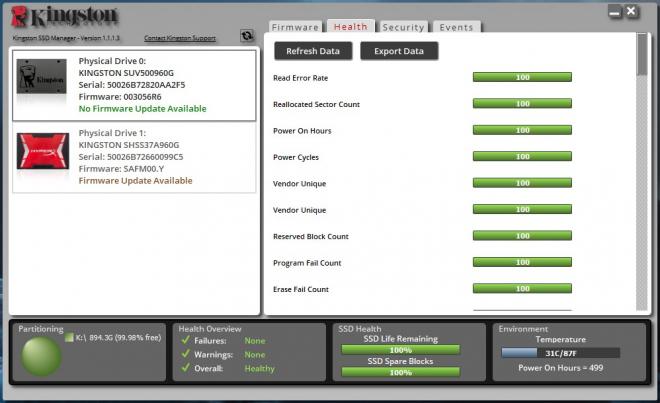Click the K:\ partition legend square
Image resolution: width=660 pixels, height=403 pixels.
[69, 337]
